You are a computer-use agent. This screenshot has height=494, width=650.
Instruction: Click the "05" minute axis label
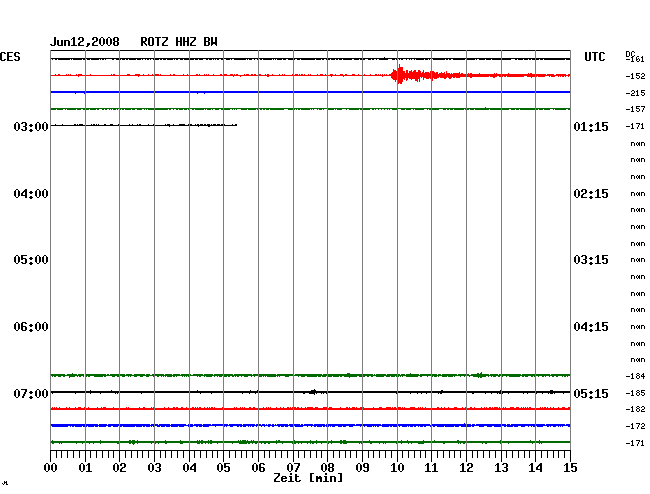coord(223,468)
